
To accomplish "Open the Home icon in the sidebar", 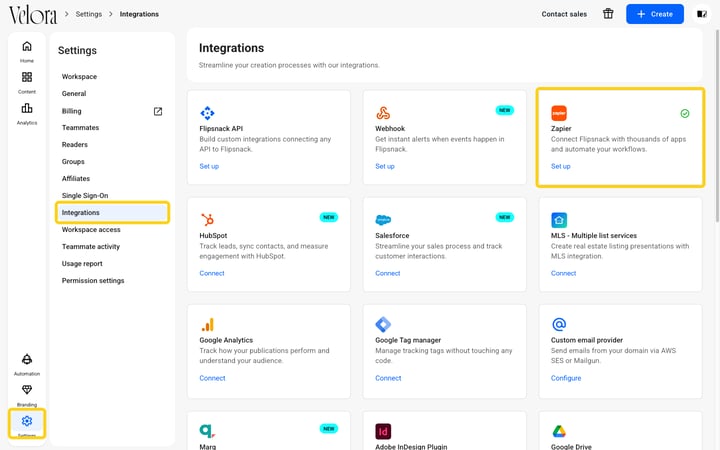I will pos(27,46).
